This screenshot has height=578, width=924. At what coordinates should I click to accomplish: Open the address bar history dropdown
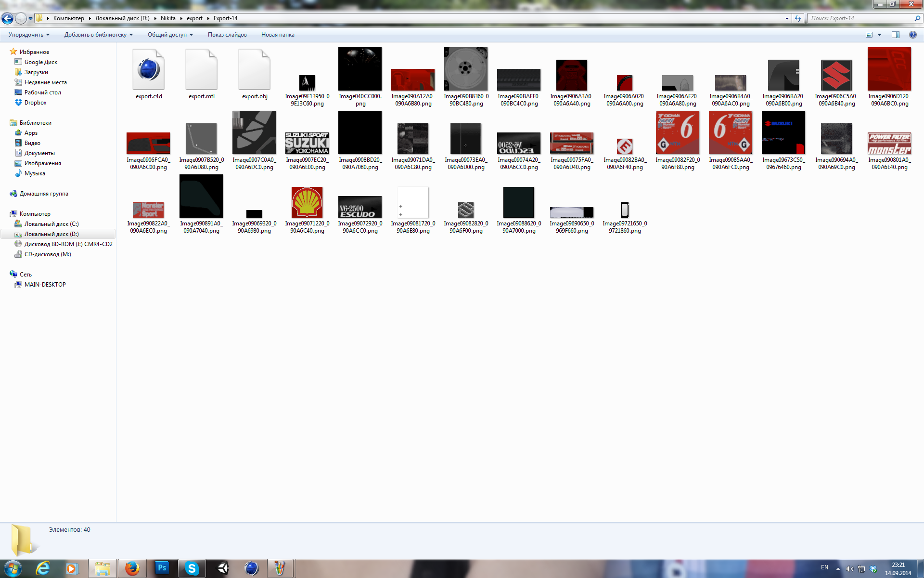[787, 18]
